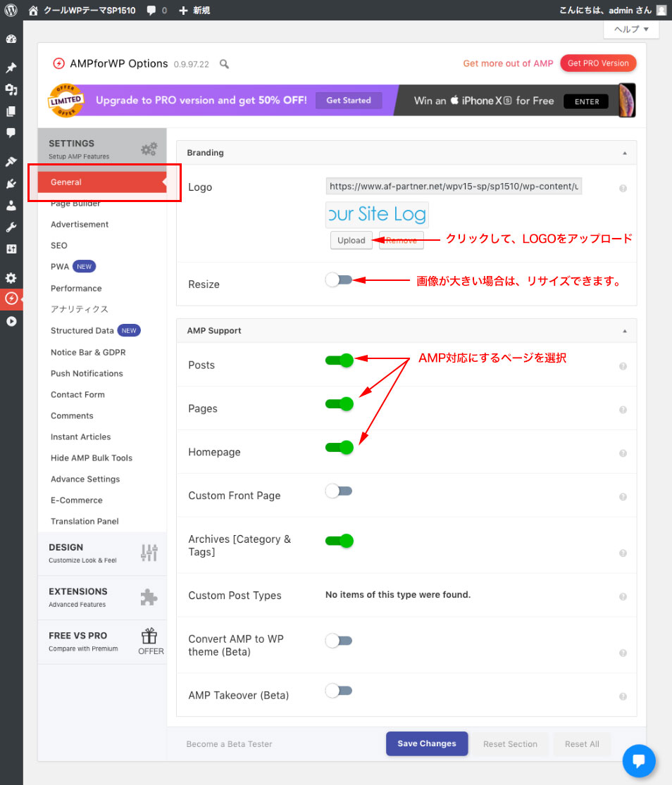Open Comments icon in WP sidebar
The image size is (672, 785).
pyautogui.click(x=11, y=132)
